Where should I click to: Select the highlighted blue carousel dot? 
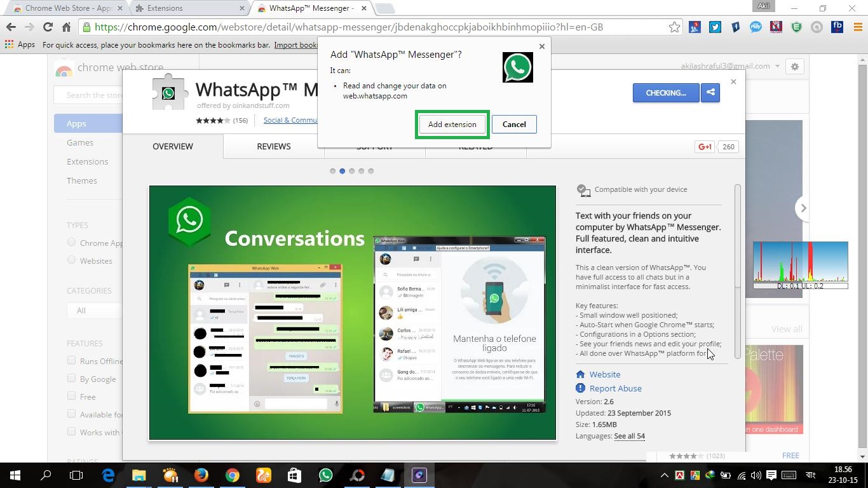[342, 171]
